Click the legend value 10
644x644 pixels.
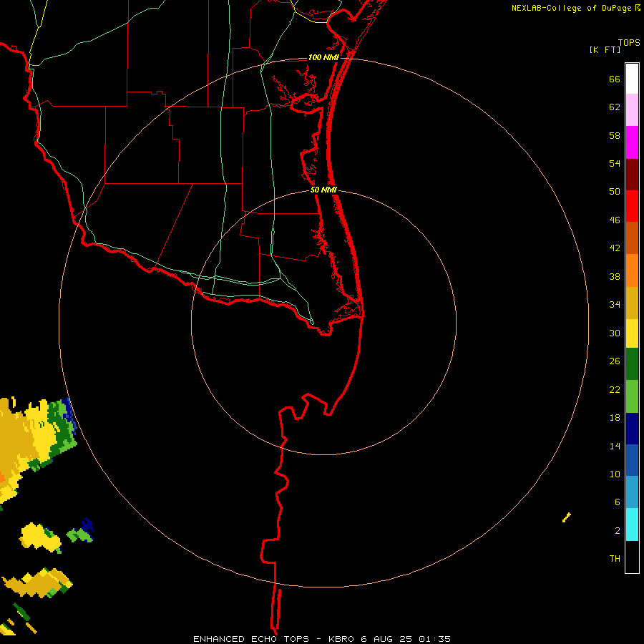point(615,474)
